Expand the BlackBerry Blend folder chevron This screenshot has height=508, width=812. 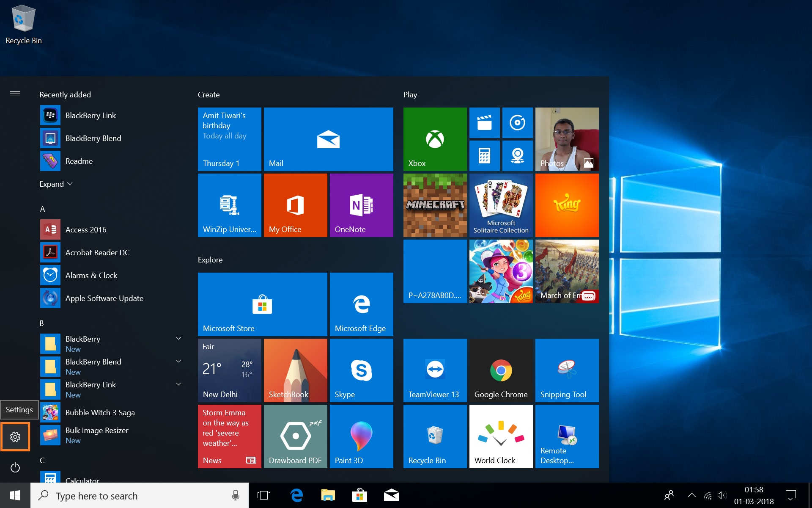coord(178,361)
